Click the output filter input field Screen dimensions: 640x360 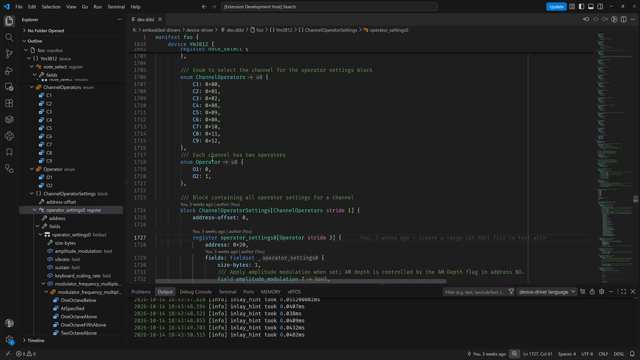tap(475, 291)
